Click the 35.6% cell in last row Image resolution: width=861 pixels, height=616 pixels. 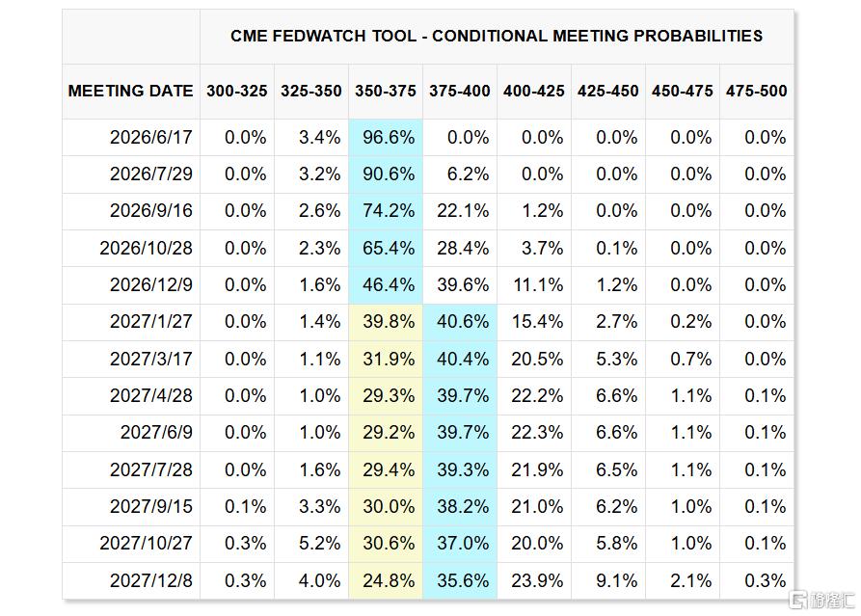(460, 581)
